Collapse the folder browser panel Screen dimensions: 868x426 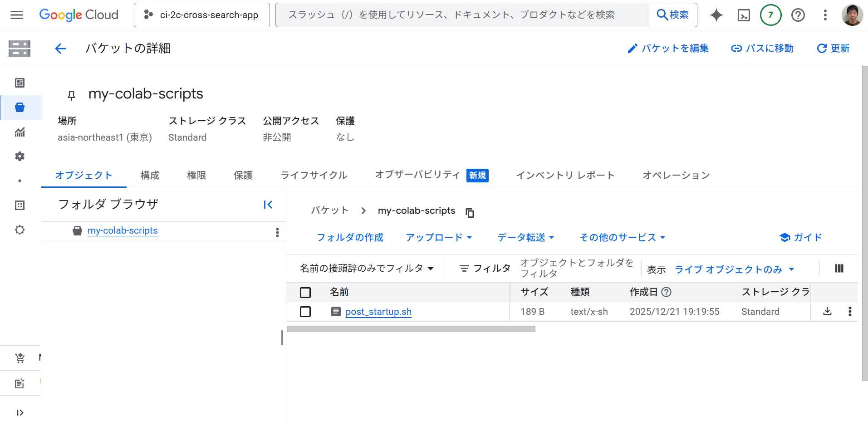point(268,205)
